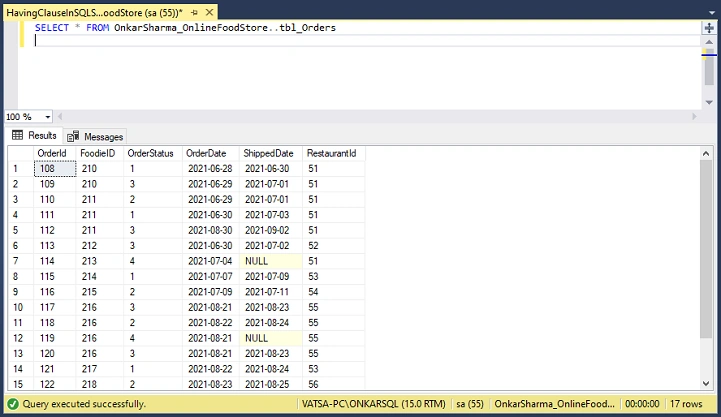Select the Results tab
This screenshot has width=721, height=417.
tap(34, 136)
